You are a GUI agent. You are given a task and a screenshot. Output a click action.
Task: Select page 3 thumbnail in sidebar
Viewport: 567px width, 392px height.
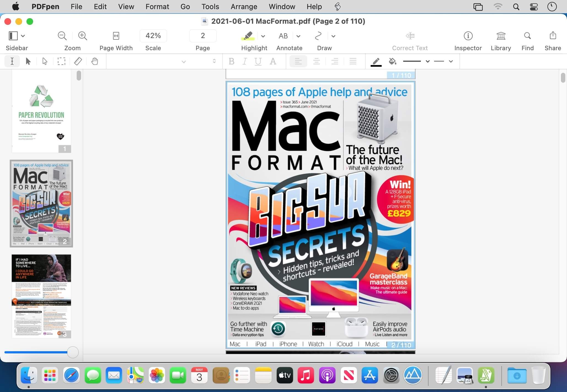click(x=41, y=296)
